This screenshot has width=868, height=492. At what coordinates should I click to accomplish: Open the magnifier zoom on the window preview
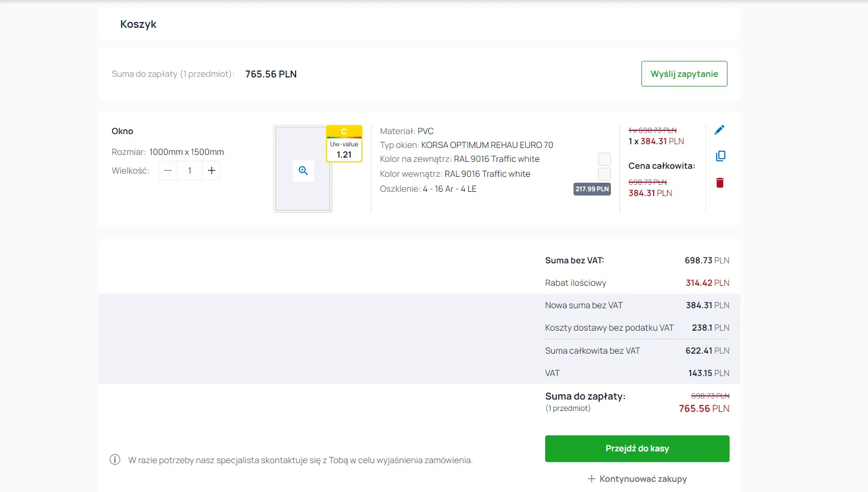(x=303, y=170)
